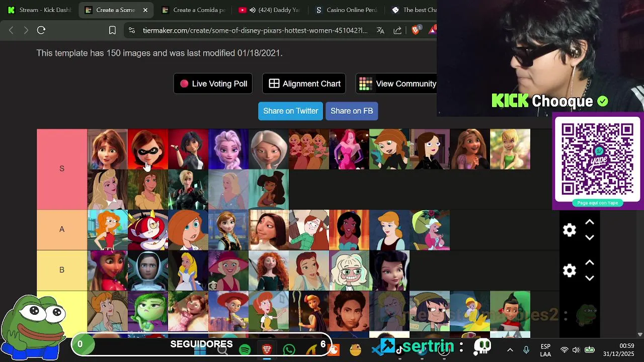644x362 pixels.
Task: Click the translate page icon
Action: 380,30
